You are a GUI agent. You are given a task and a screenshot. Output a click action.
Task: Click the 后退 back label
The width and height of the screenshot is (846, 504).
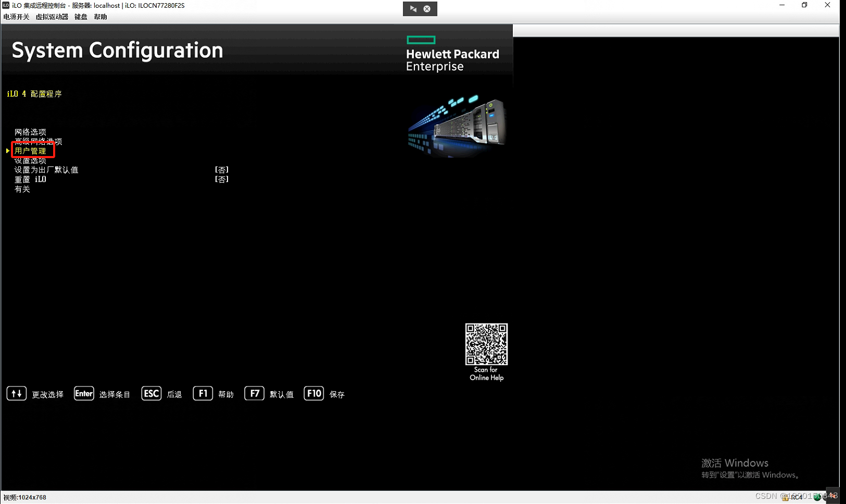point(174,395)
